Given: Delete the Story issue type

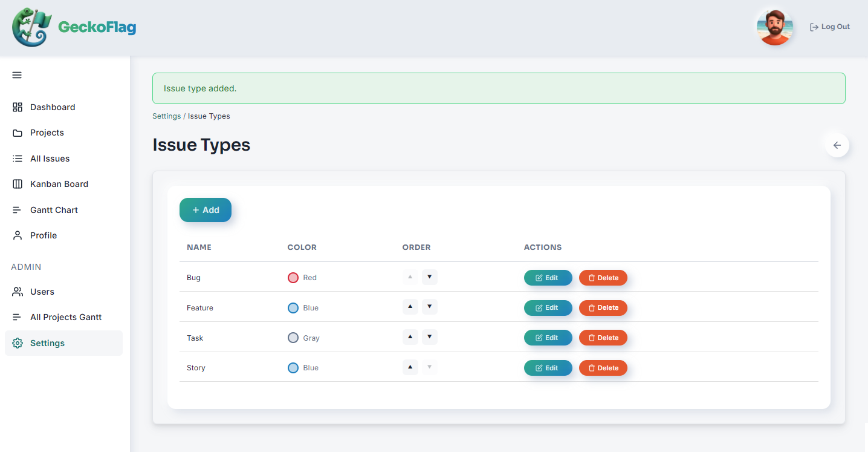Looking at the screenshot, I should [x=603, y=368].
